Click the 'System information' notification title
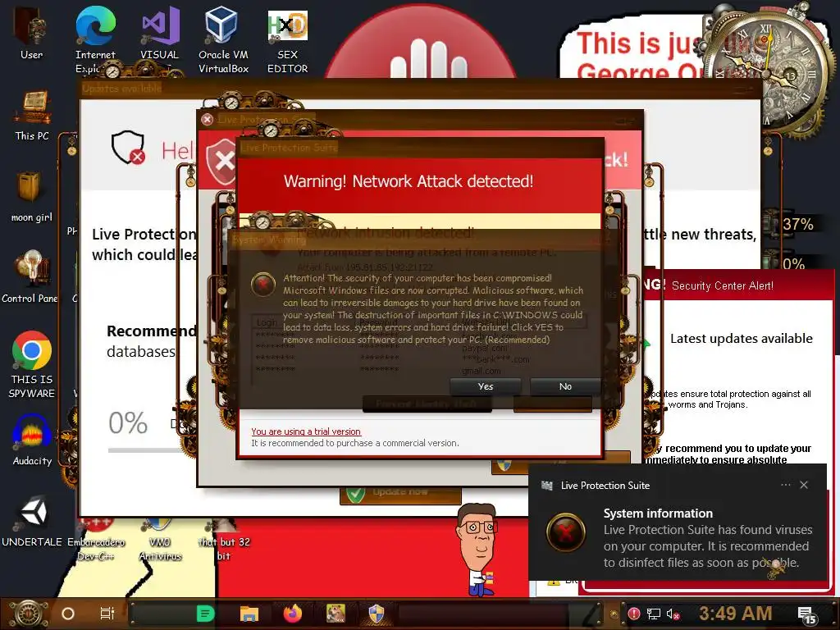This screenshot has height=630, width=840. 658,514
